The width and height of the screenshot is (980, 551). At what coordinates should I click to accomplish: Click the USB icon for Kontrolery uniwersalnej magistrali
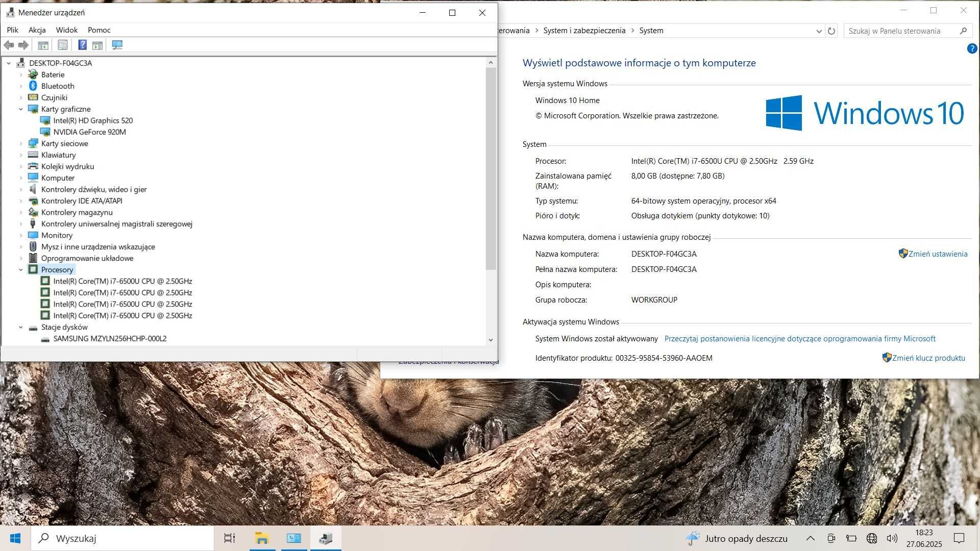[x=33, y=223]
